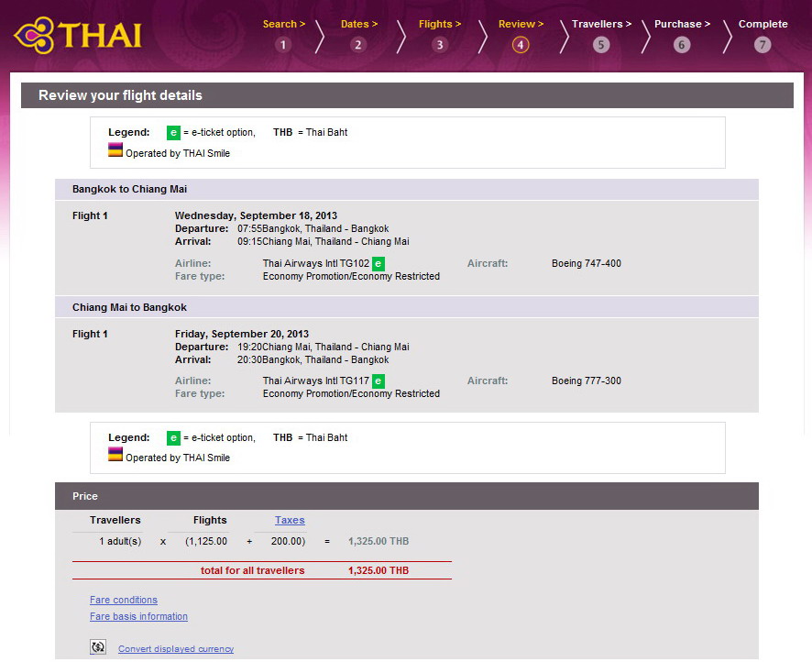This screenshot has height=662, width=812.
Task: Click 'Wednesday, September 18, 2013' date text
Action: click(x=256, y=215)
